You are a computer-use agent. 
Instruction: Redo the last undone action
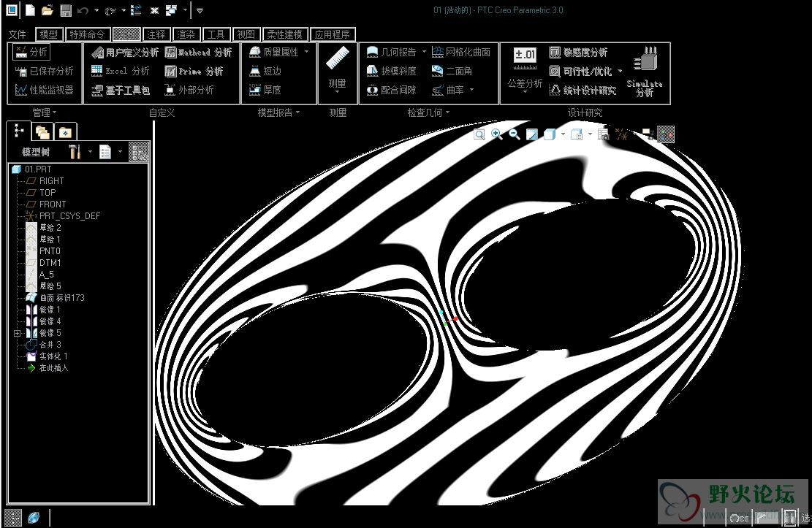[110, 10]
